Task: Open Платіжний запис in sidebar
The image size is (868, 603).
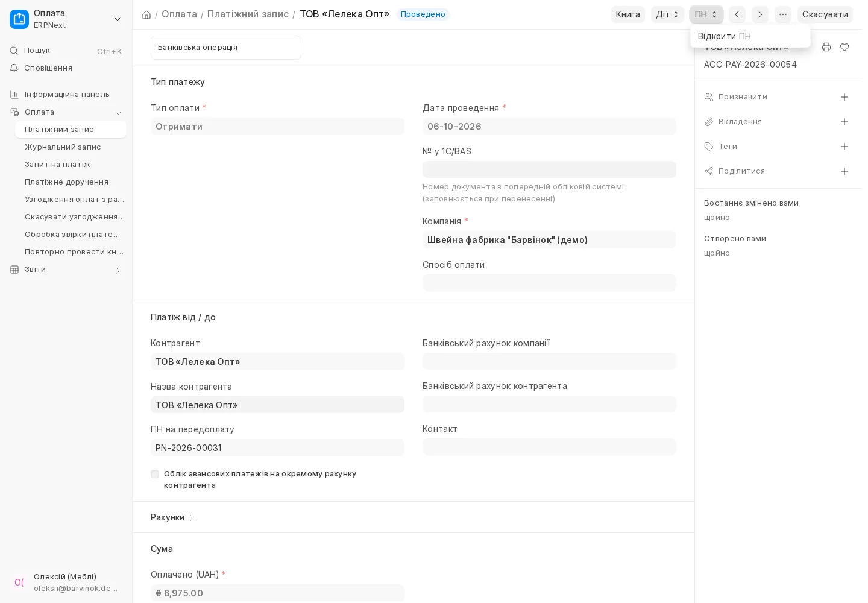Action: tap(71, 130)
